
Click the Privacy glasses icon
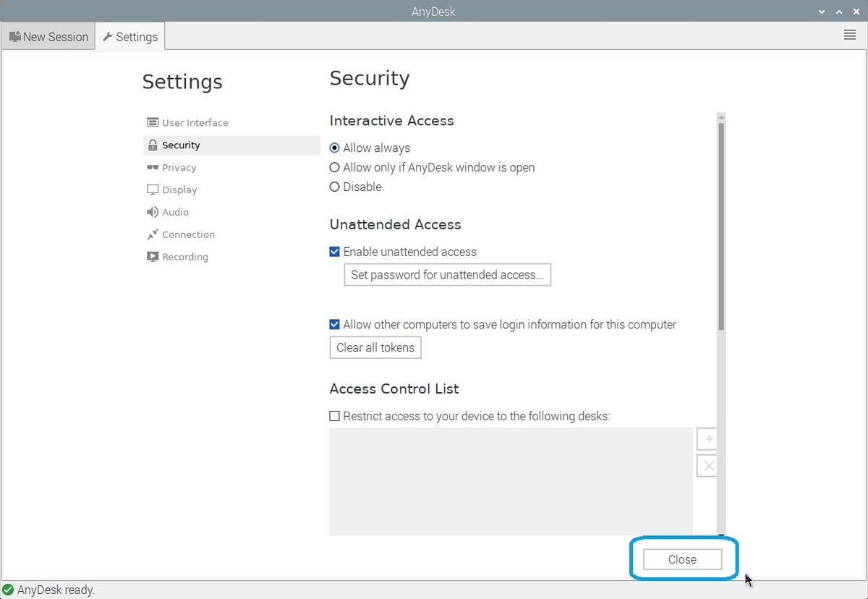152,167
